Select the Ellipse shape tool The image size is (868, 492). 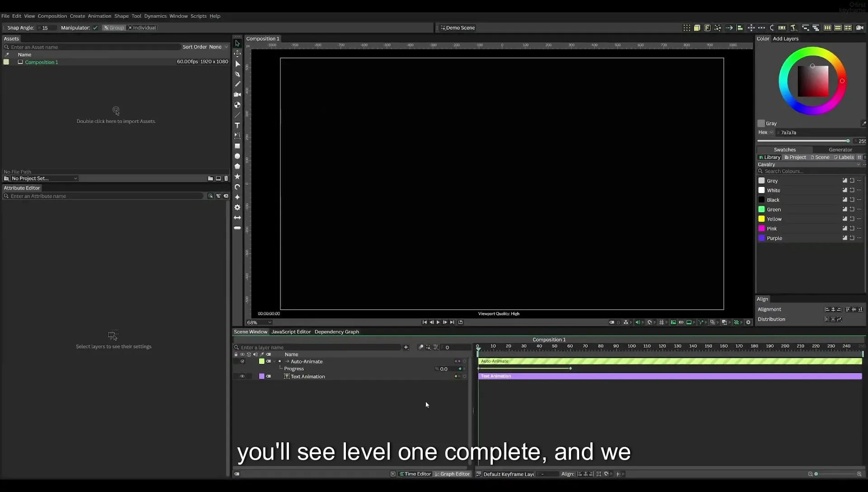coord(237,156)
